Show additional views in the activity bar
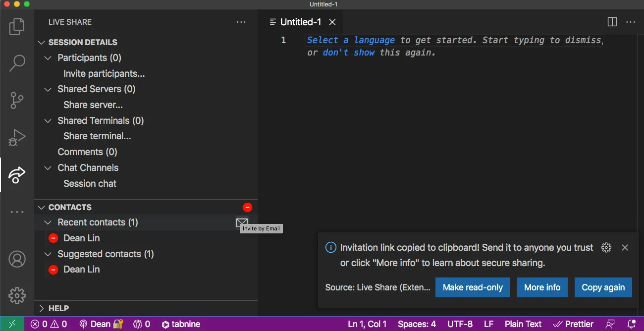The image size is (644, 331). 17,212
